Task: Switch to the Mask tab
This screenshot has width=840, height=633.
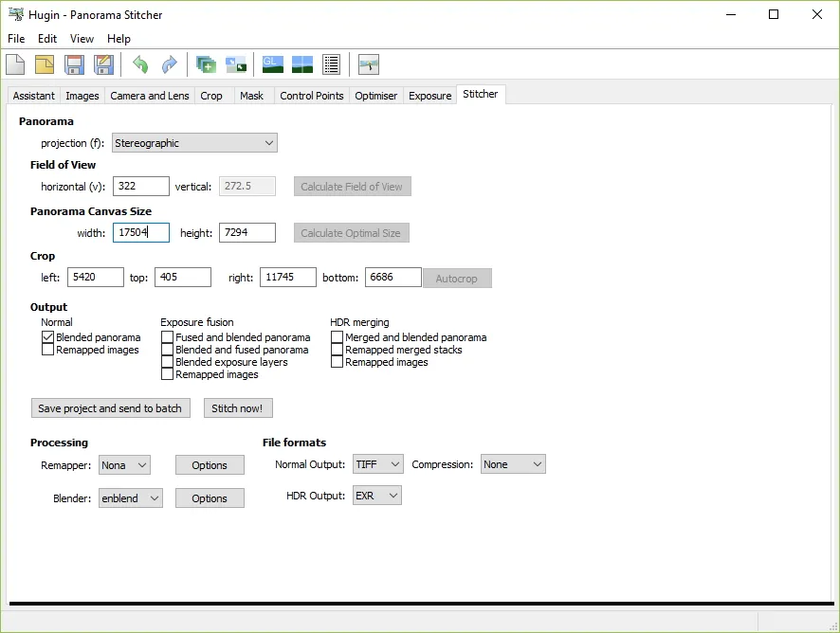Action: click(252, 96)
